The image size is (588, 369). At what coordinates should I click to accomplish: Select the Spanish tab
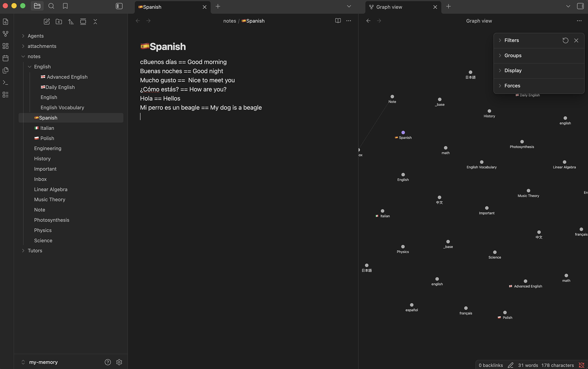(x=173, y=7)
